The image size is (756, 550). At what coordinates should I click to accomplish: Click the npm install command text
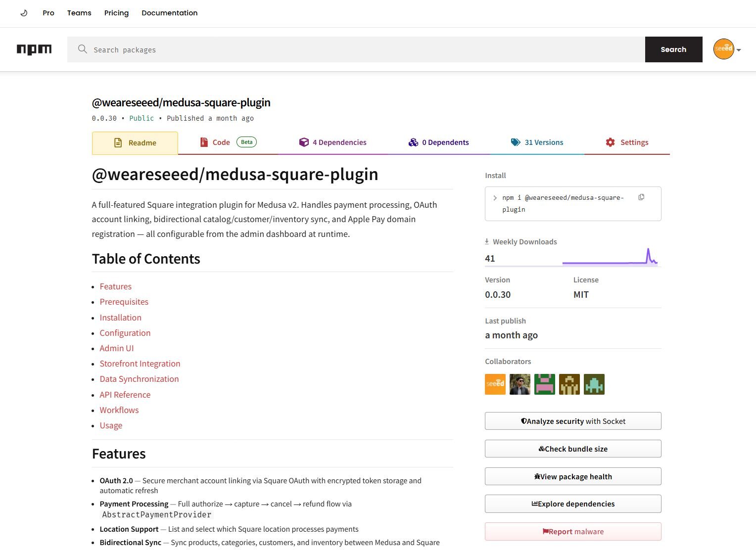pyautogui.click(x=563, y=203)
